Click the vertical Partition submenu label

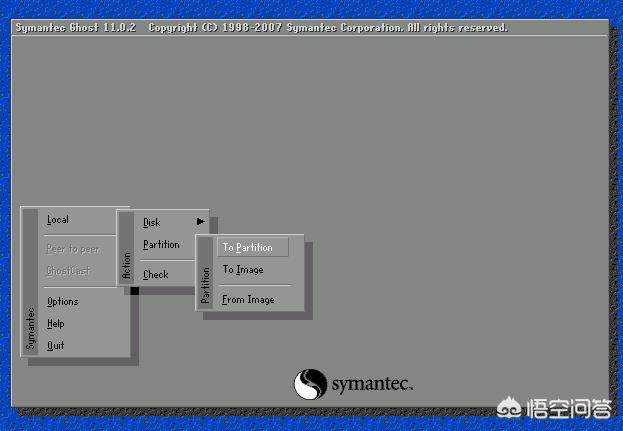205,285
